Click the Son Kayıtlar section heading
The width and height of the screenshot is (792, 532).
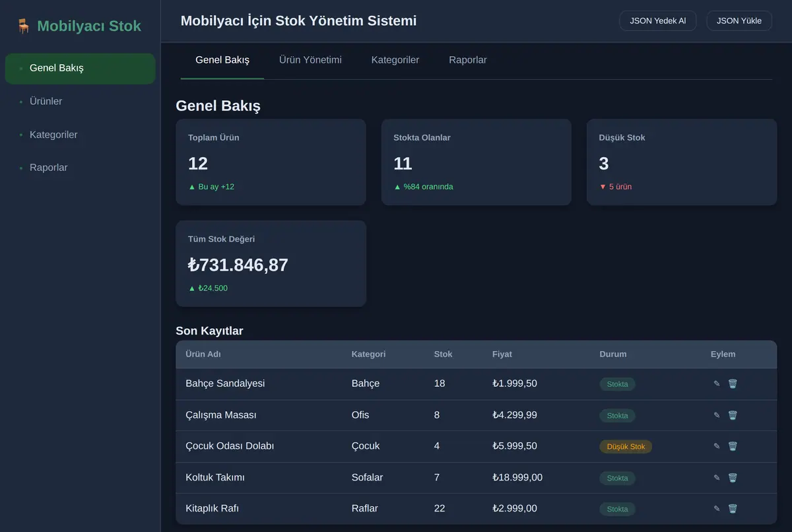pyautogui.click(x=209, y=331)
